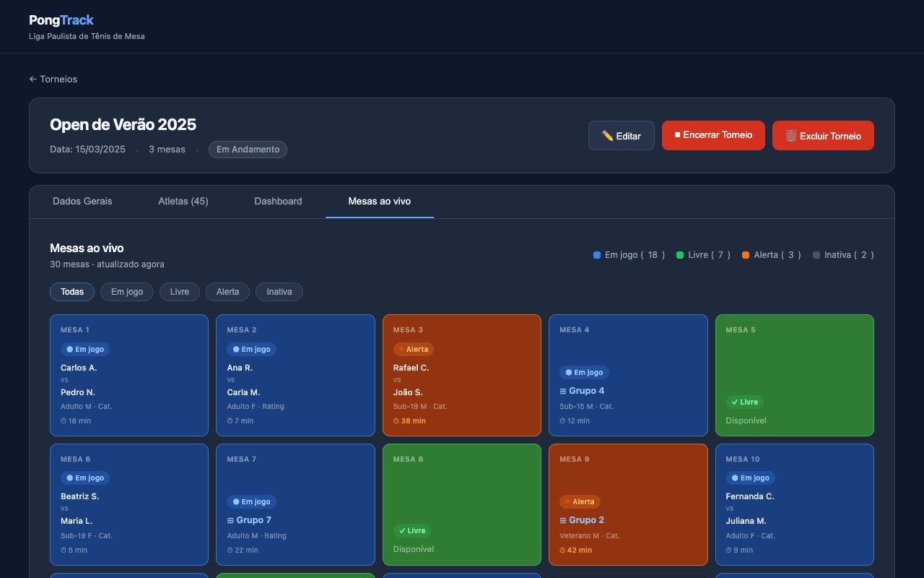Click the Veterano M · Cat. label
This screenshot has height=578, width=924.
tap(590, 535)
